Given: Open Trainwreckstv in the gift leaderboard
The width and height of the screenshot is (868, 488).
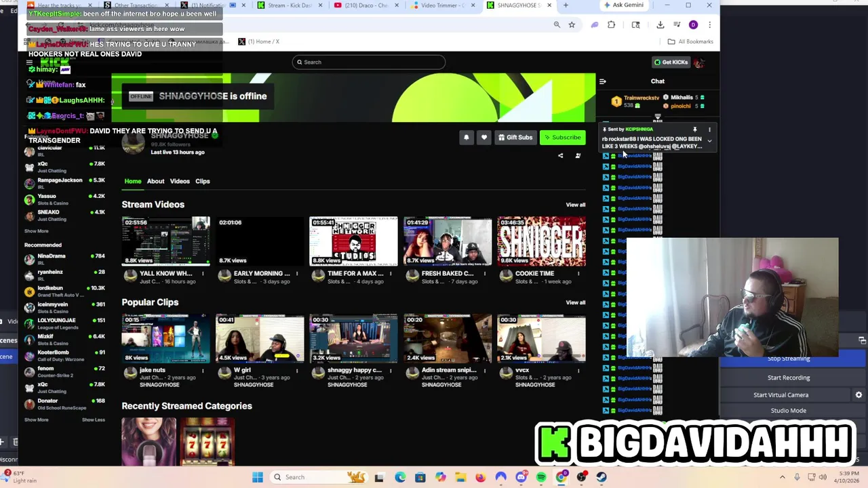Looking at the screenshot, I should pyautogui.click(x=636, y=102).
